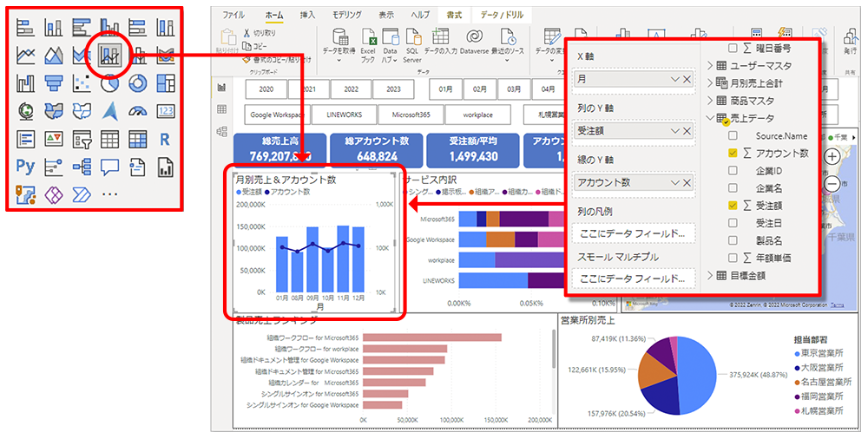Uncheck the 受注額 field checkbox
The width and height of the screenshot is (868, 439).
tap(733, 206)
